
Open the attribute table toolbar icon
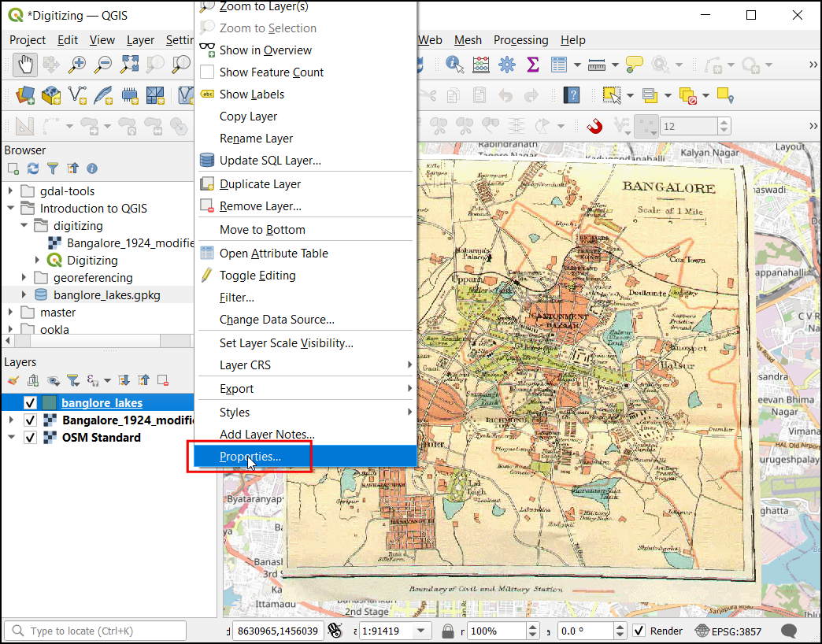[559, 65]
